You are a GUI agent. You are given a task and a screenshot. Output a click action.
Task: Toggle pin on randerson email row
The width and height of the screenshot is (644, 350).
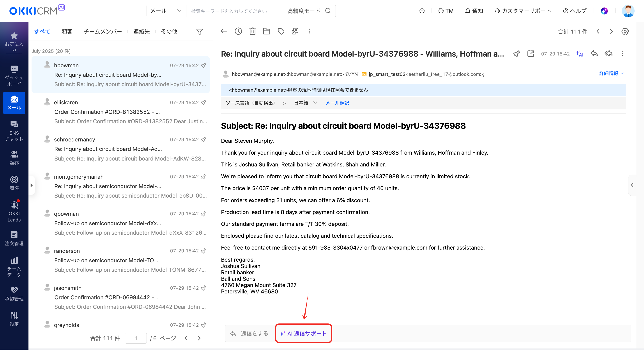point(204,251)
